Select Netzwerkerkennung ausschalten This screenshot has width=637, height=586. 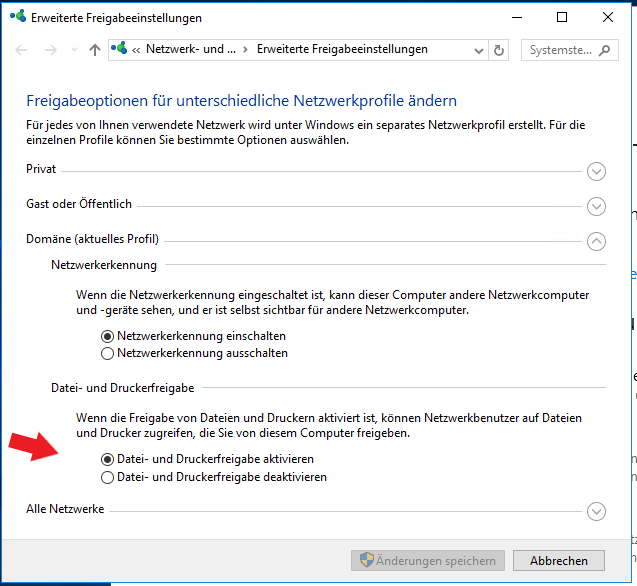click(x=108, y=353)
